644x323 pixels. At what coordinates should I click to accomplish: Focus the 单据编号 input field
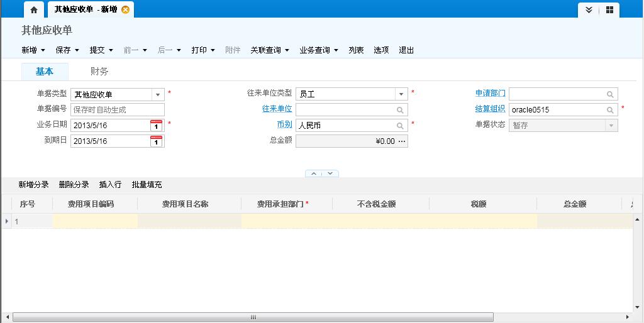pos(118,110)
